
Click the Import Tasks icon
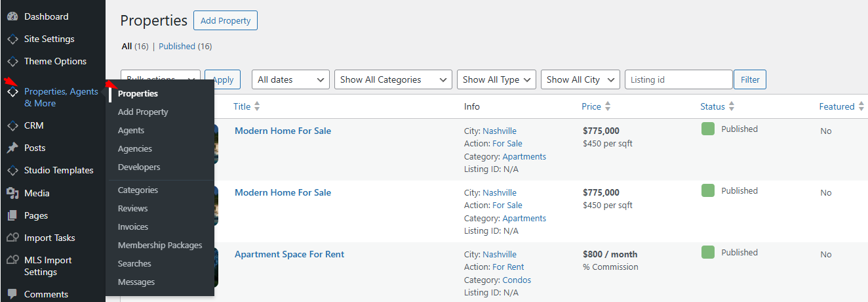pos(12,238)
